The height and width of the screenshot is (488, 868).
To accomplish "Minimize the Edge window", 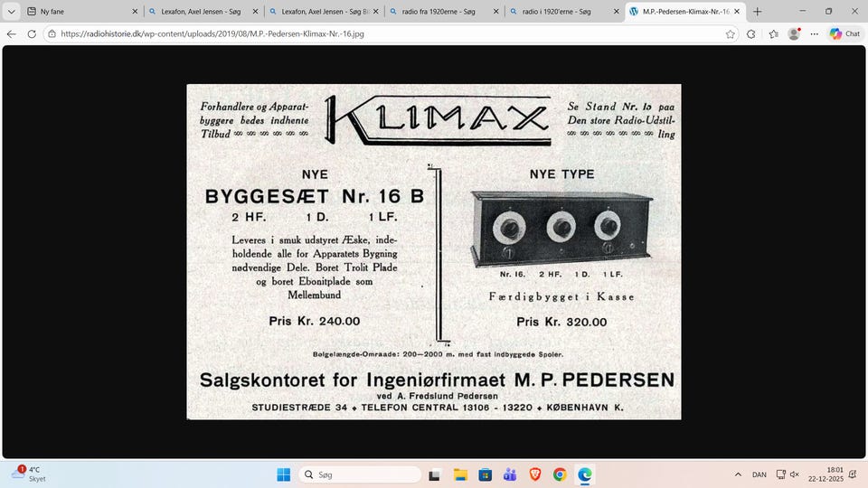I will (x=803, y=11).
